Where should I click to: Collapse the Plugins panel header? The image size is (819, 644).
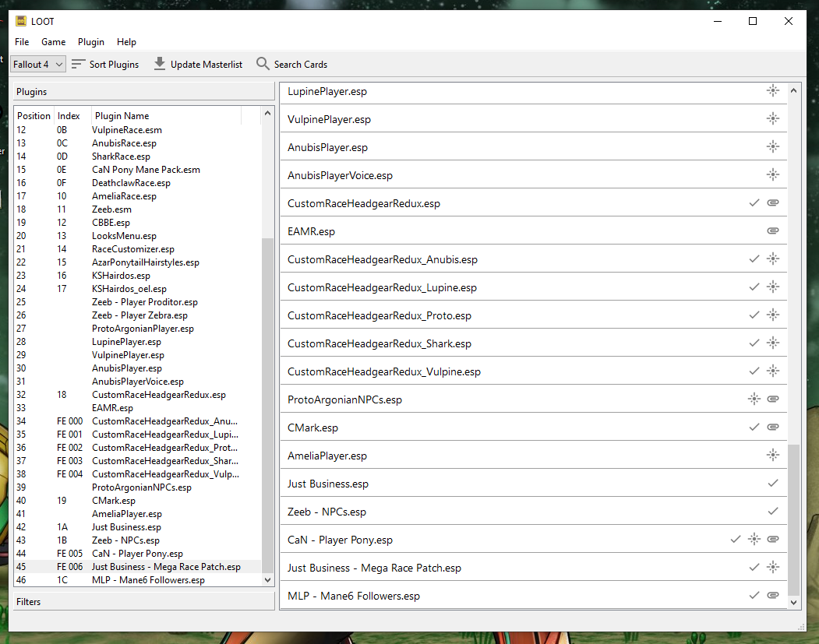(143, 91)
